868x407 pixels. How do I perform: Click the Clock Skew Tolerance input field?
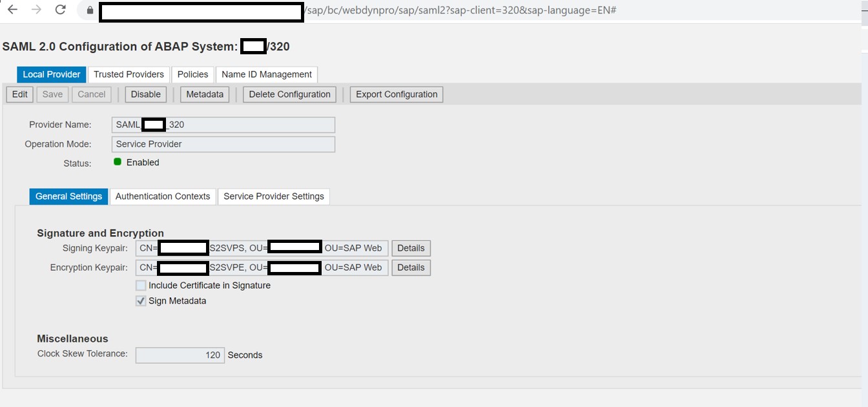pyautogui.click(x=180, y=355)
